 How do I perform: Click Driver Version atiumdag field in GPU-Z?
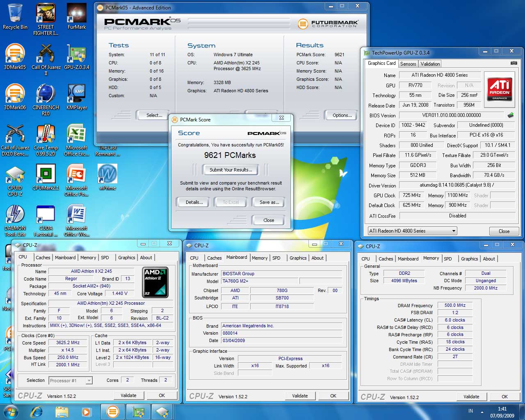coord(457,185)
